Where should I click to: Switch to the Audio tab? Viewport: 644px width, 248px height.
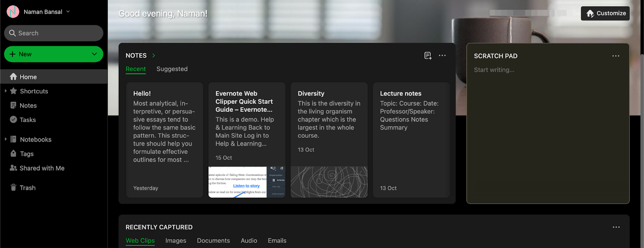(x=249, y=240)
